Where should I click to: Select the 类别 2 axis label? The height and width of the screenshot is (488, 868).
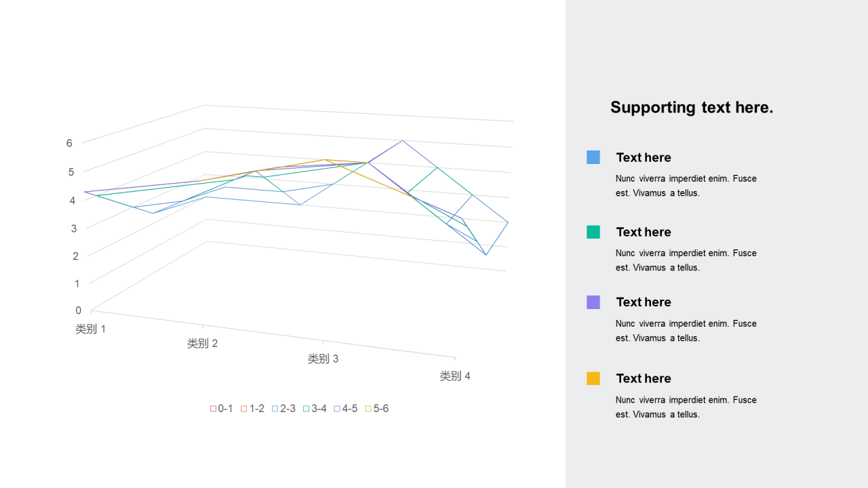pos(202,344)
